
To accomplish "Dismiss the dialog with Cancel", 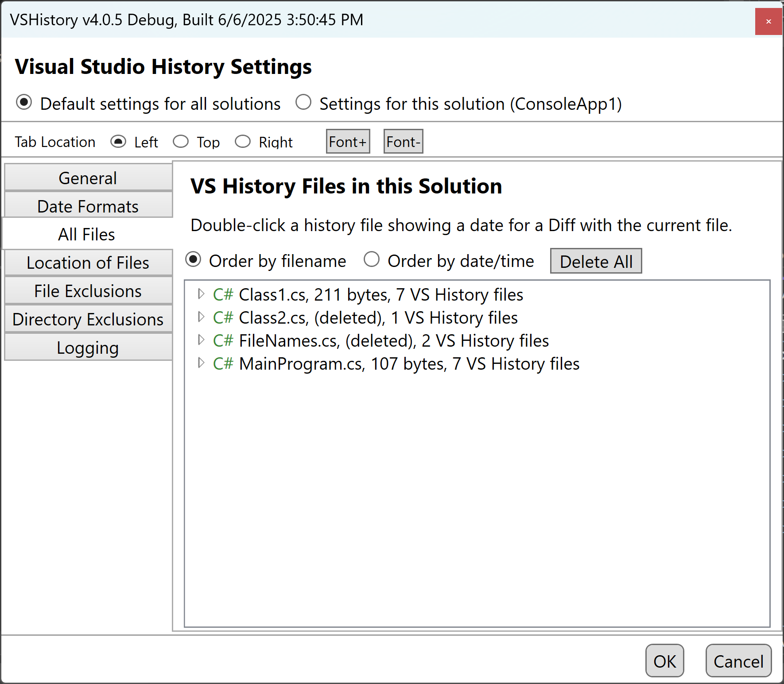I will 738,661.
